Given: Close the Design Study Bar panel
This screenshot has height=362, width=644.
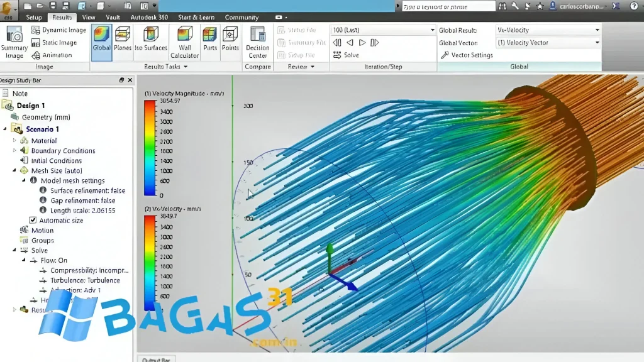Looking at the screenshot, I should 130,80.
